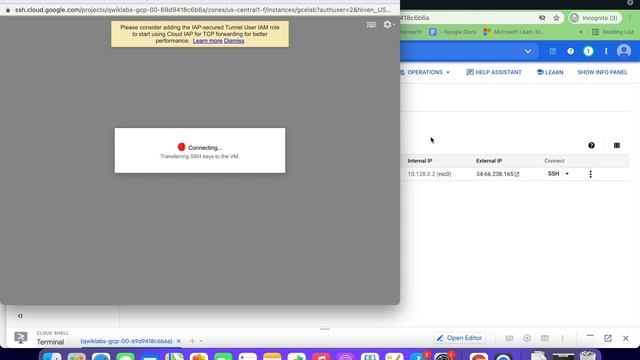Click the lock icon in SSH address bar

click(8, 10)
